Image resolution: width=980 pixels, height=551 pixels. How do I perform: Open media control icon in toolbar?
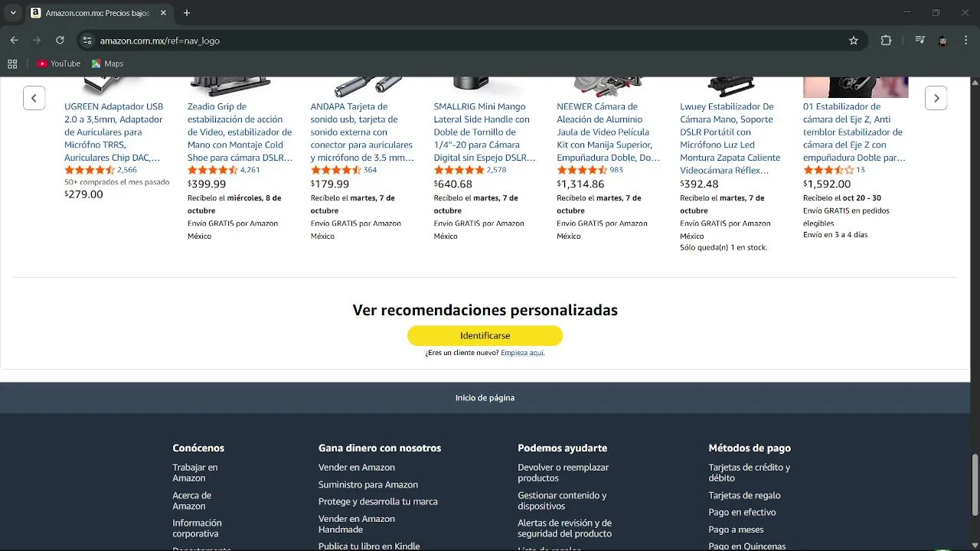tap(920, 41)
